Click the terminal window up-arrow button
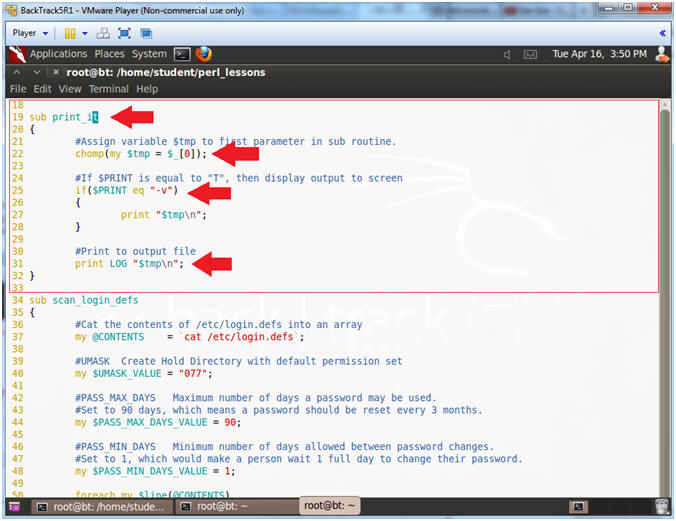Viewport: 676px width, 521px height. point(16,72)
